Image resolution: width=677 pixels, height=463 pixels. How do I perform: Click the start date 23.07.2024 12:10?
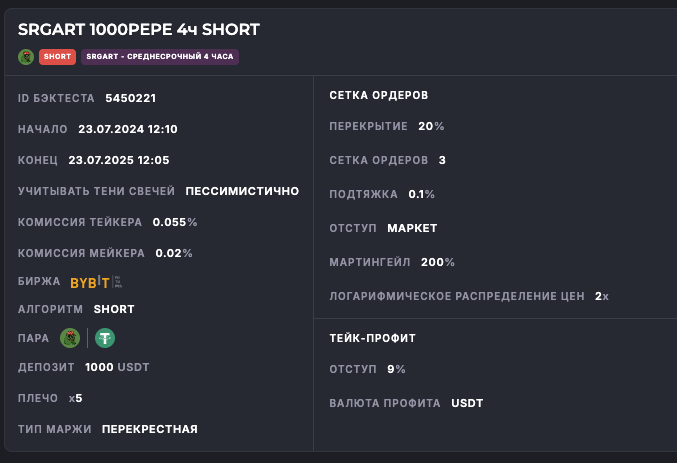tap(127, 129)
